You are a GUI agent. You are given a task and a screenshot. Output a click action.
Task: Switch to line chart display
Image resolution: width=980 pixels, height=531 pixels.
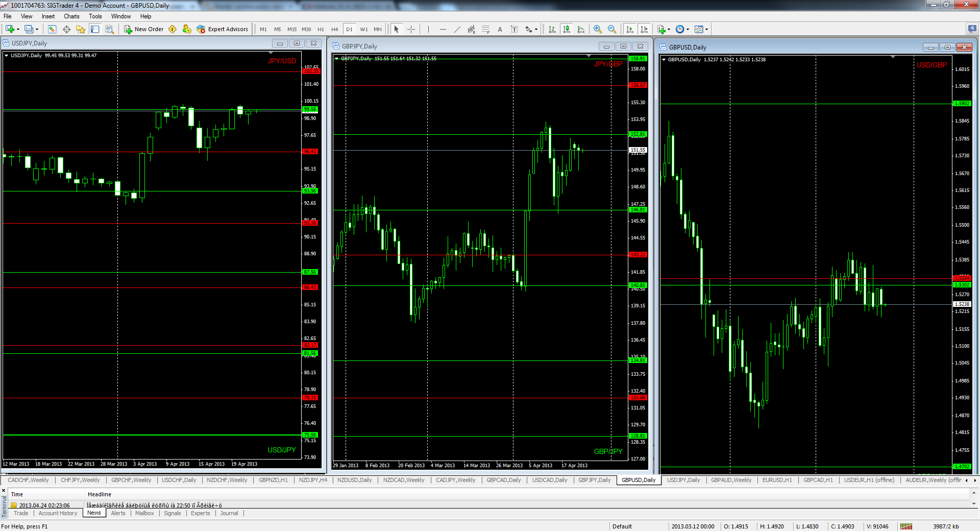click(581, 29)
